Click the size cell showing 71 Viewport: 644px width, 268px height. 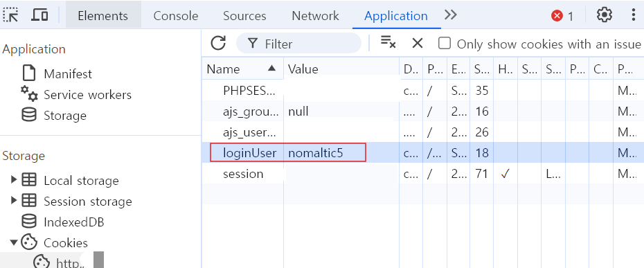point(482,174)
